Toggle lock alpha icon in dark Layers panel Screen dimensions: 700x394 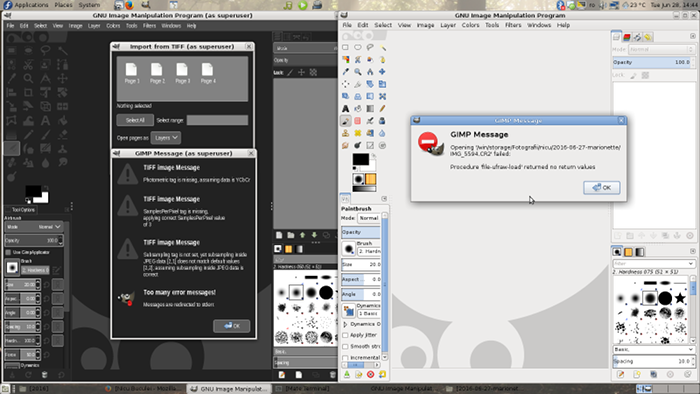313,72
